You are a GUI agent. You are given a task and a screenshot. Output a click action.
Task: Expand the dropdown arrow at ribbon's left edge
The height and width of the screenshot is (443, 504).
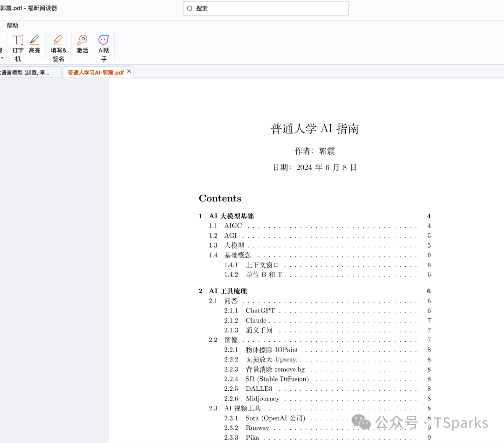click(x=2, y=58)
